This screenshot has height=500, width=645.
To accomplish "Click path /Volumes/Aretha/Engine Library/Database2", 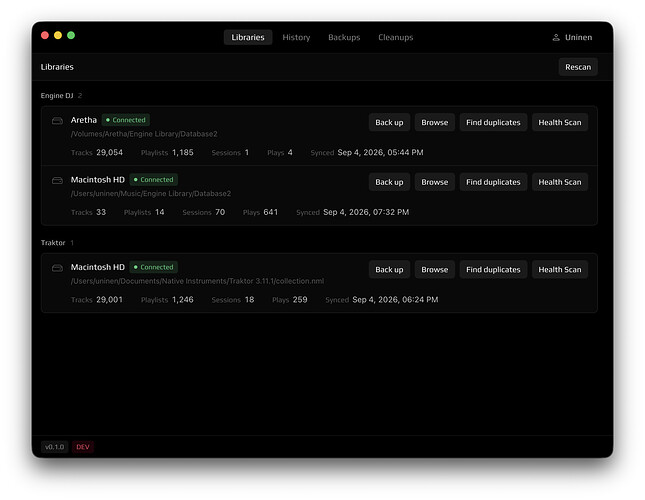I will click(144, 134).
